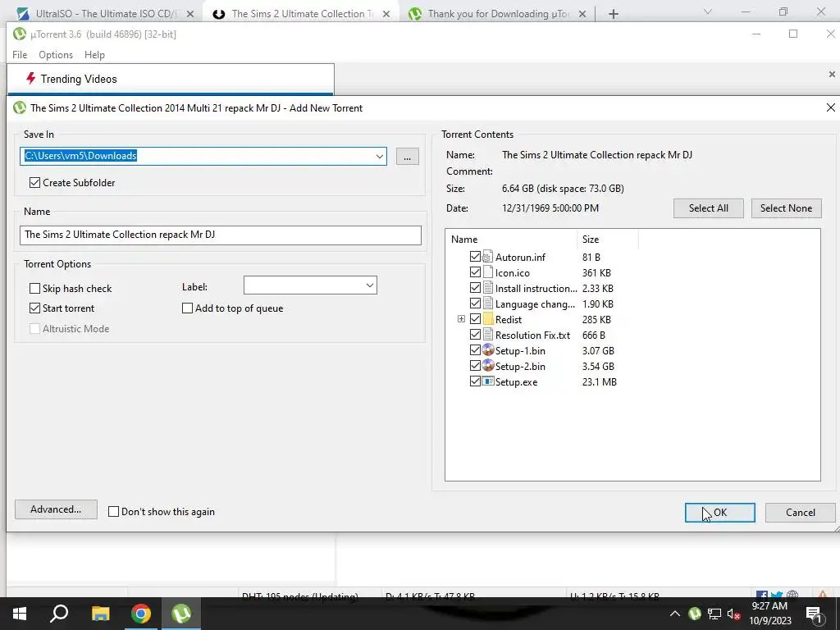The height and width of the screenshot is (630, 840).
Task: Click Select All files button
Action: [708, 208]
